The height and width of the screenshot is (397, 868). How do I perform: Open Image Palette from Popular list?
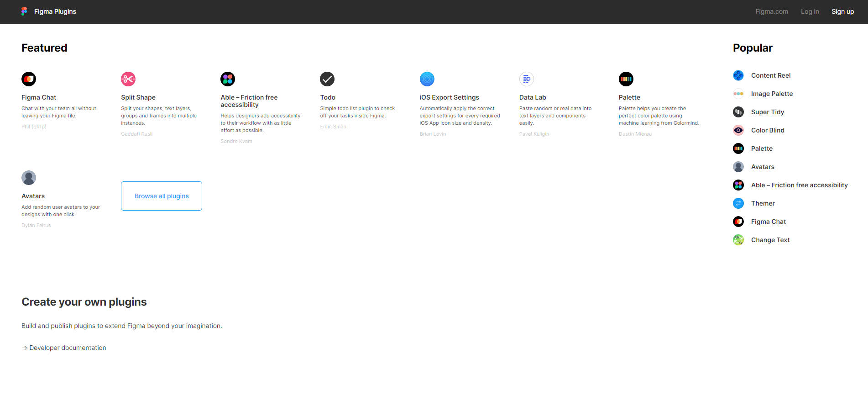(x=772, y=94)
